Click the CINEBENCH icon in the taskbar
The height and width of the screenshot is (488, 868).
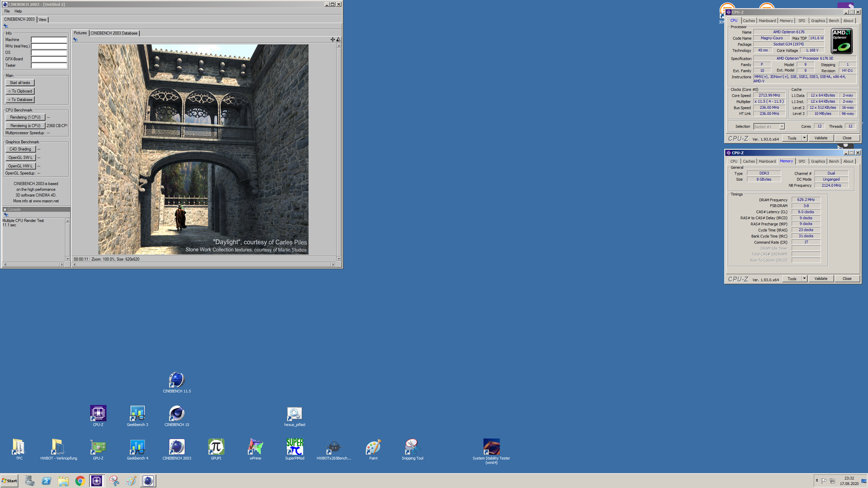point(148,481)
